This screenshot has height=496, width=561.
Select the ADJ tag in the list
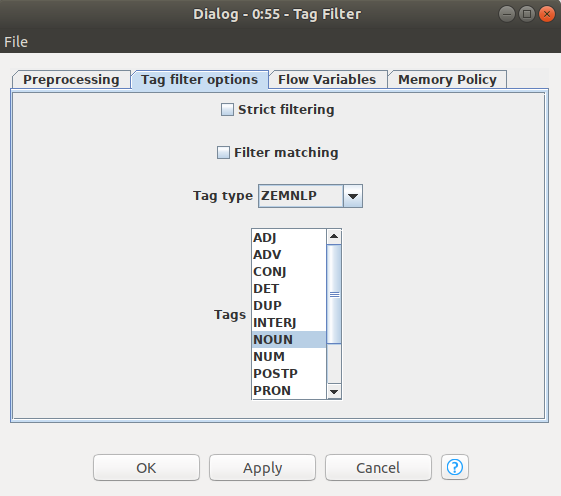(289, 238)
